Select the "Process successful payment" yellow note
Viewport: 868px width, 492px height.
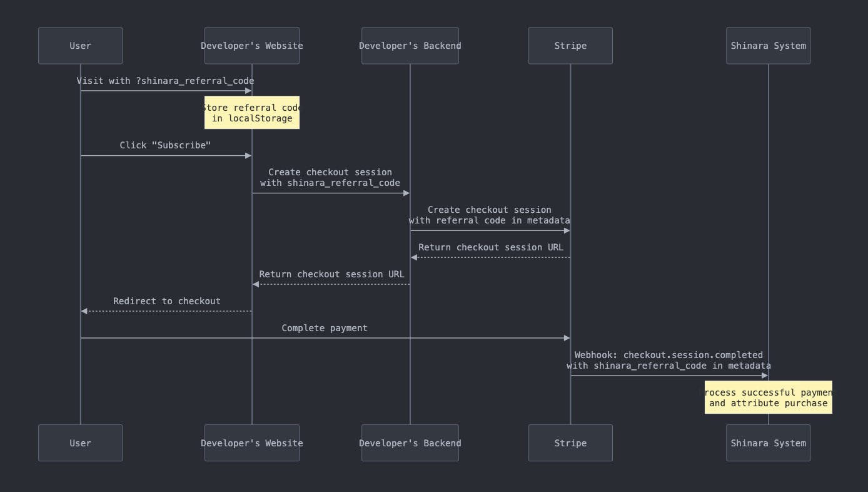coord(769,397)
